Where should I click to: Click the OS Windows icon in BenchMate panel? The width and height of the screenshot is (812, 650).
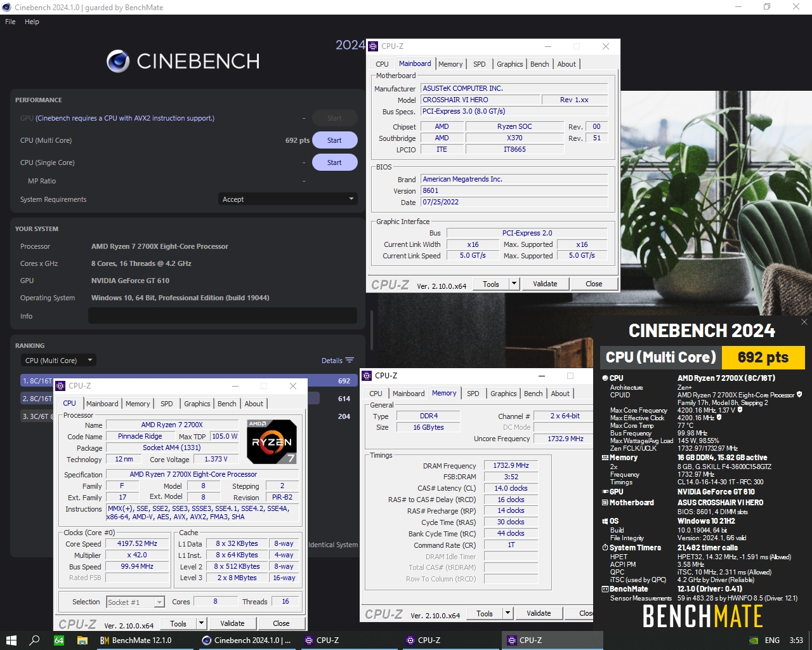click(x=605, y=521)
